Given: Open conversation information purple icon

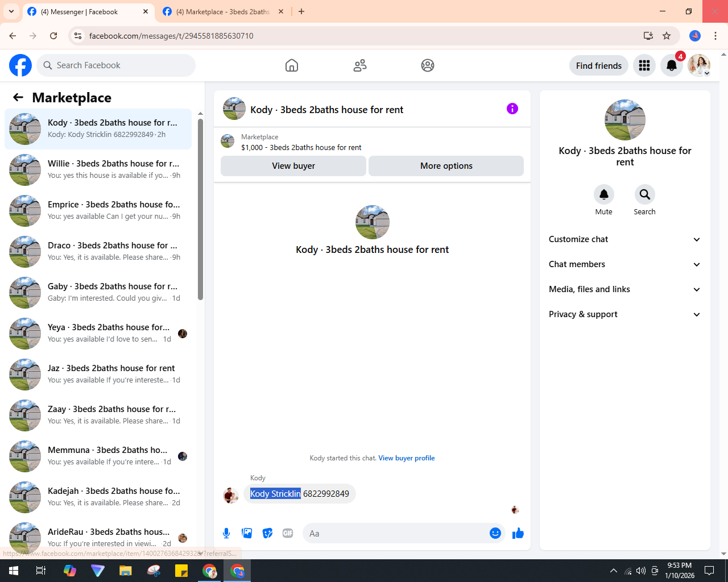Looking at the screenshot, I should [x=512, y=109].
